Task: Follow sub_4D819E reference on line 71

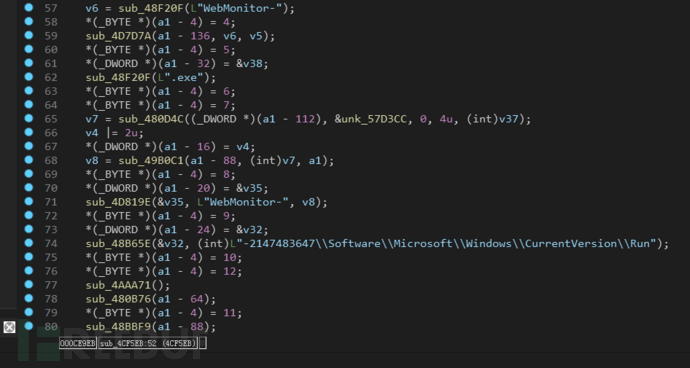Action: [x=113, y=202]
